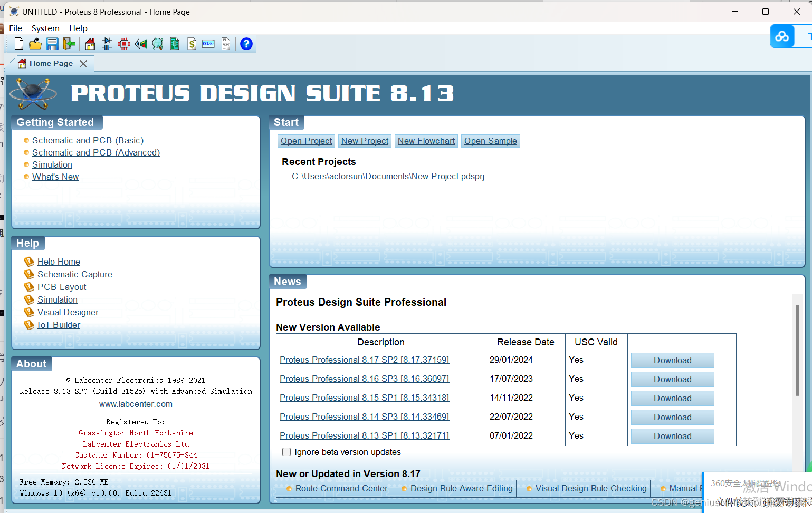This screenshot has width=812, height=513.
Task: Open the PCB Layout module
Action: (124, 44)
